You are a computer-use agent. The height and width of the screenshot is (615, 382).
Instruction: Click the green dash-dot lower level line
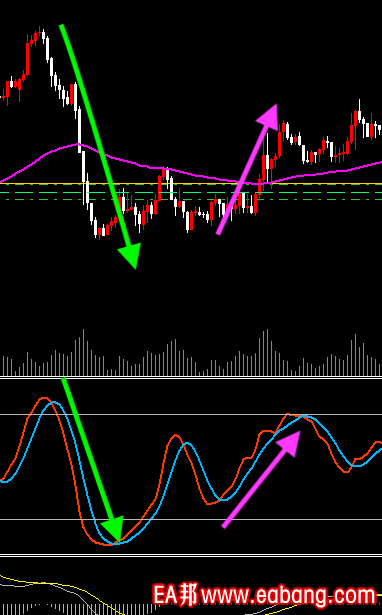pyautogui.click(x=191, y=200)
